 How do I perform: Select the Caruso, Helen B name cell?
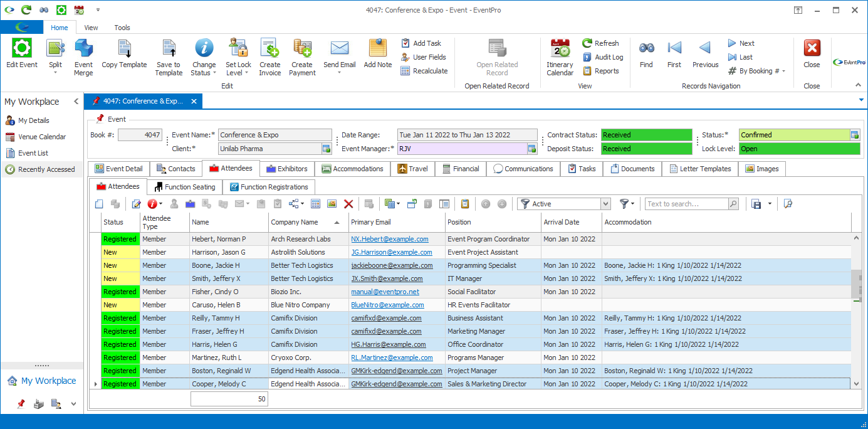pyautogui.click(x=229, y=305)
